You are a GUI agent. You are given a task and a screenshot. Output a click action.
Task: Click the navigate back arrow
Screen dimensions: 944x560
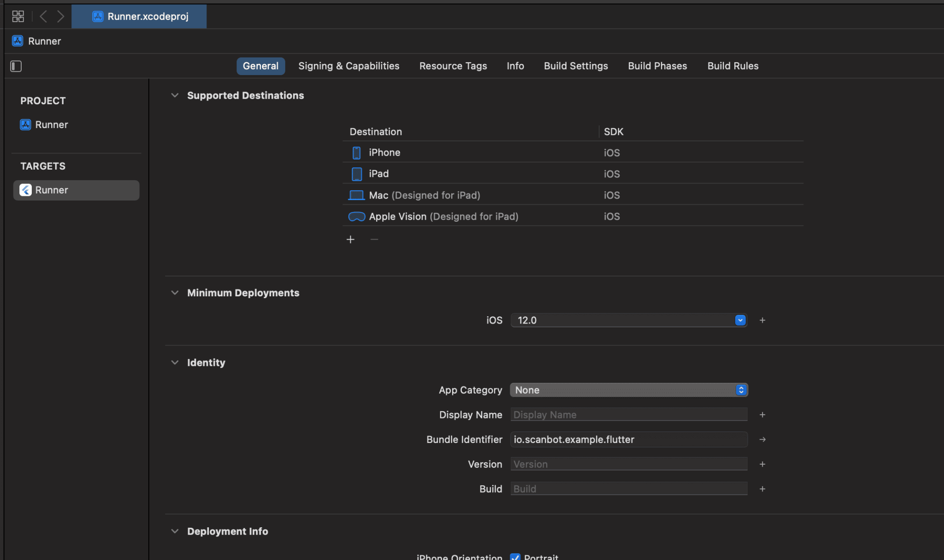point(44,16)
